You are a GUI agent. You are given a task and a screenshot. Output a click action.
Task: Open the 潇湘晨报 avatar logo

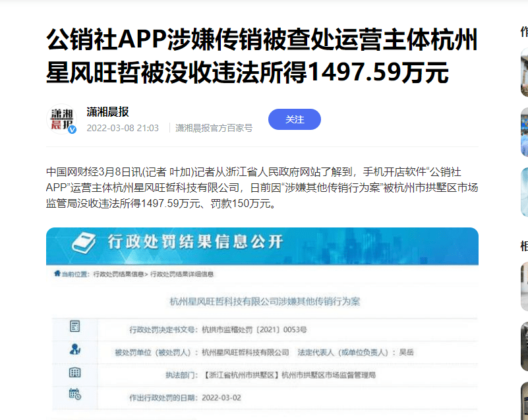[x=61, y=119]
